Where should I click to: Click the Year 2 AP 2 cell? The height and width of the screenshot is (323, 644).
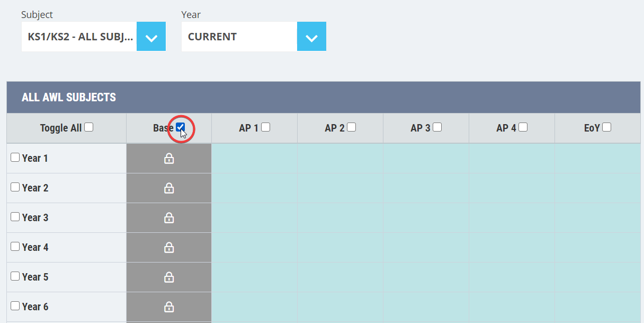[341, 188]
